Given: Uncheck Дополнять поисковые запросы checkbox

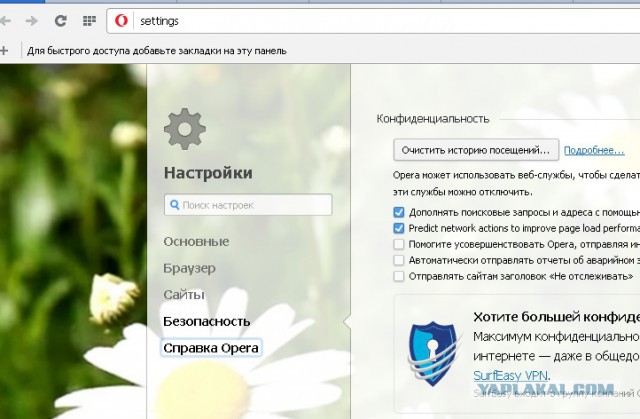Looking at the screenshot, I should 399,212.
